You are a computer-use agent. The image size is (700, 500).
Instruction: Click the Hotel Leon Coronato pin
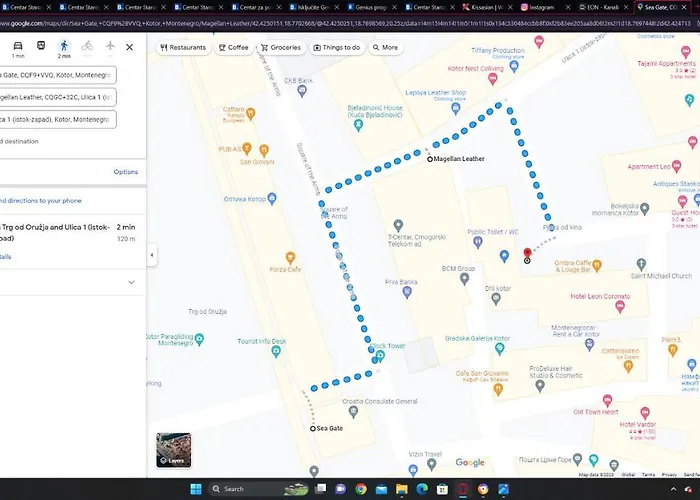(620, 307)
